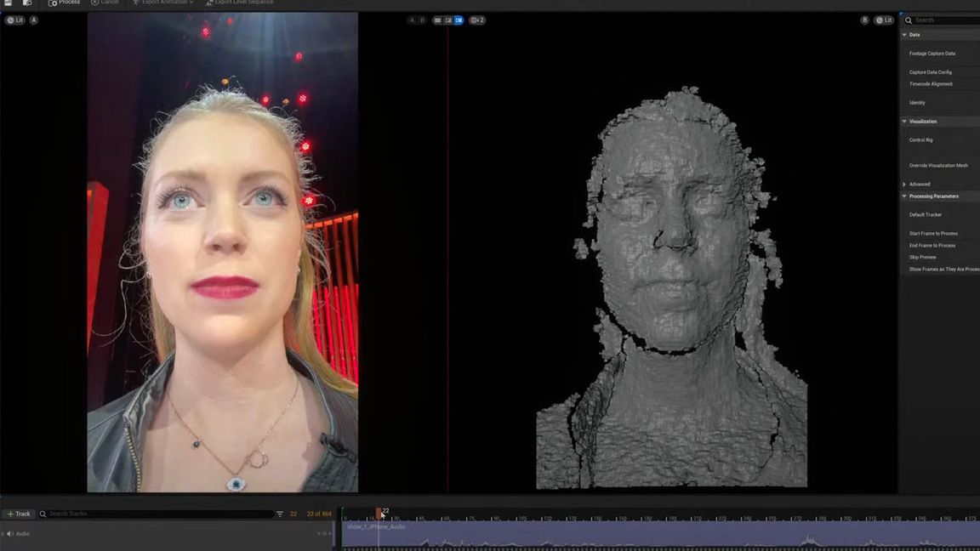Toggle the A view button in left viewport
The height and width of the screenshot is (551, 980).
(34, 20)
